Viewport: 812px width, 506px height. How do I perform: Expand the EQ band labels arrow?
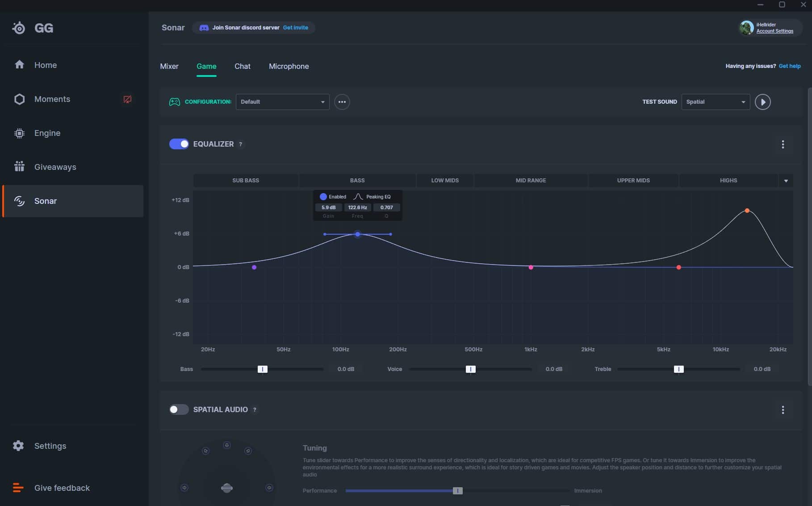pos(786,181)
